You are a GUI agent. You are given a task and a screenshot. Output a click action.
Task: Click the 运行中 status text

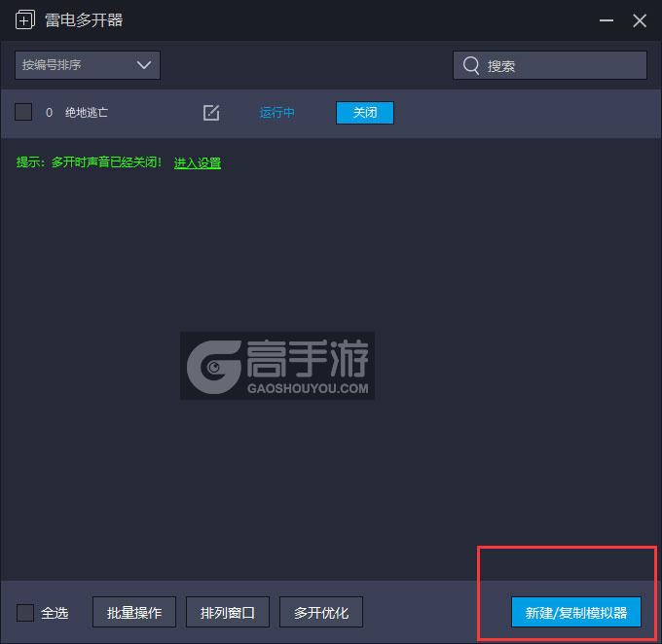276,113
